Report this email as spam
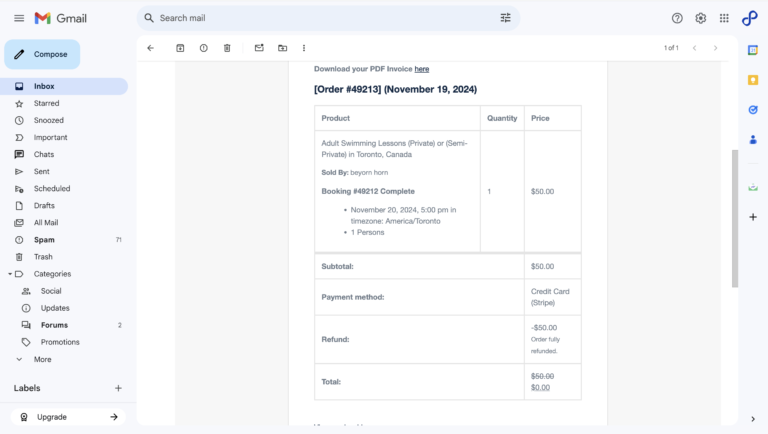The height and width of the screenshot is (434, 768). 204,48
